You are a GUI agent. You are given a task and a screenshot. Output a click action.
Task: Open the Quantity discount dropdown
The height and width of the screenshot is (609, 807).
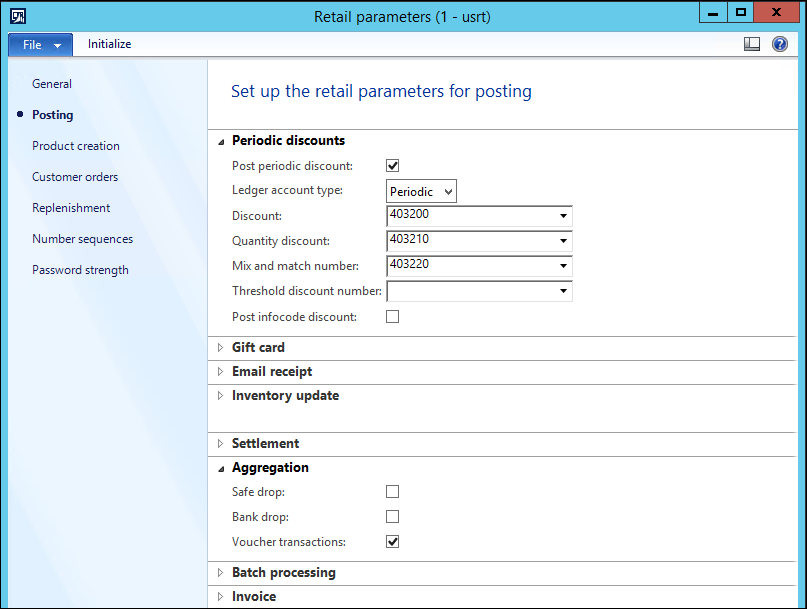(x=564, y=241)
